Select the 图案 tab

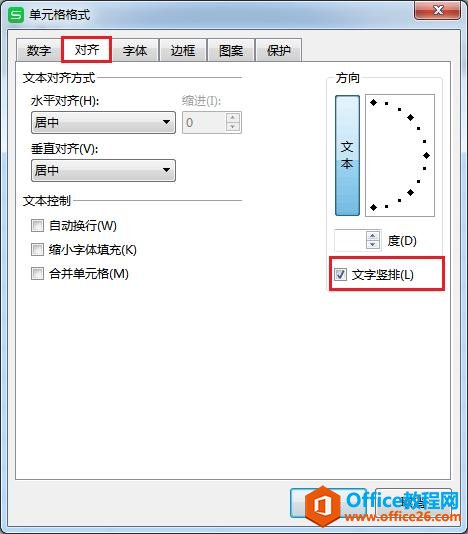(x=231, y=50)
